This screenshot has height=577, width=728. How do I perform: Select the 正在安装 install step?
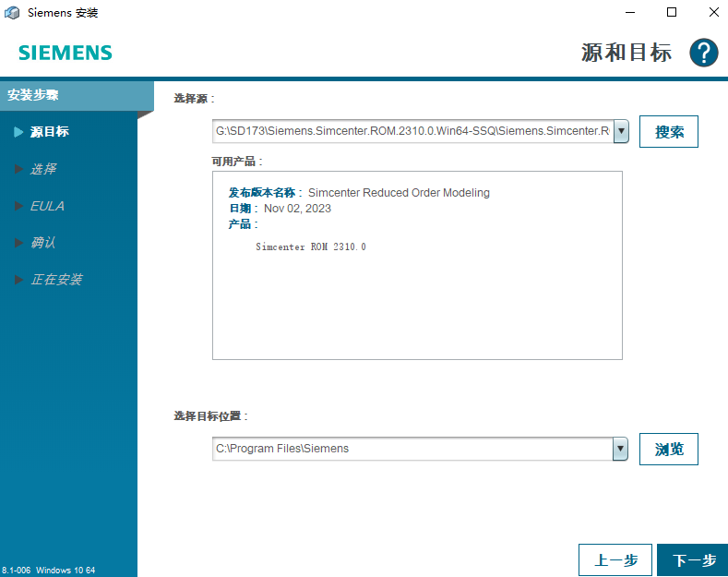click(56, 279)
